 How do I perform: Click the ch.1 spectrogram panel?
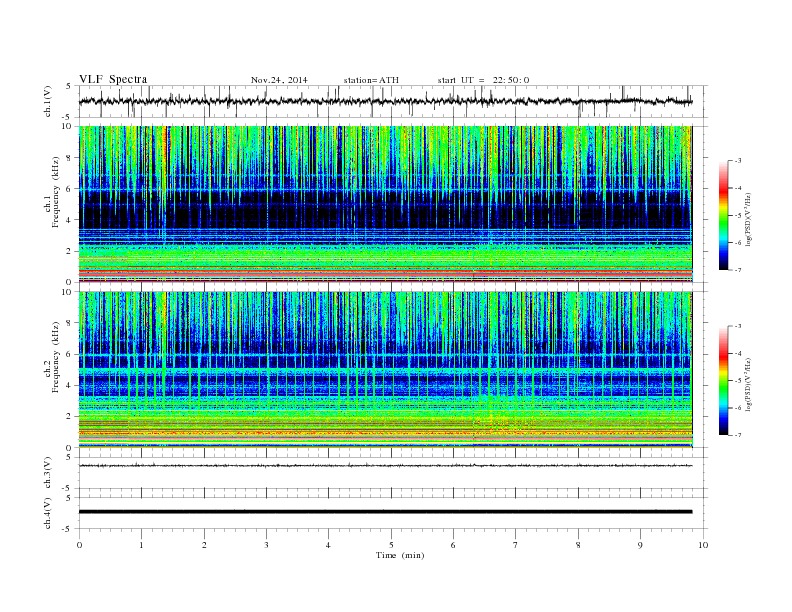(385, 204)
